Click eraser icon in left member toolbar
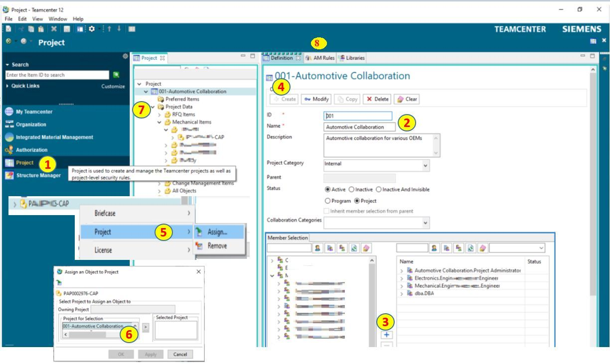Screen dimensions: 610x364 coord(366,248)
